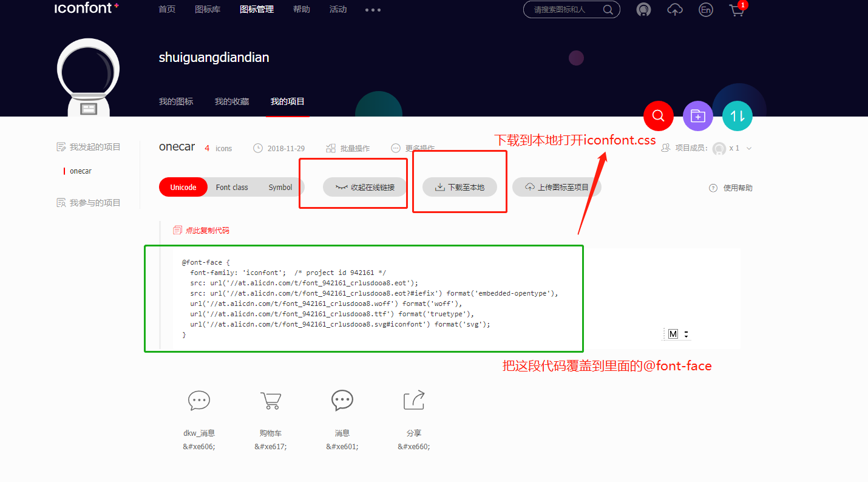This screenshot has width=868, height=482.
Task: Expand the 项目成员 chevron
Action: click(x=749, y=148)
